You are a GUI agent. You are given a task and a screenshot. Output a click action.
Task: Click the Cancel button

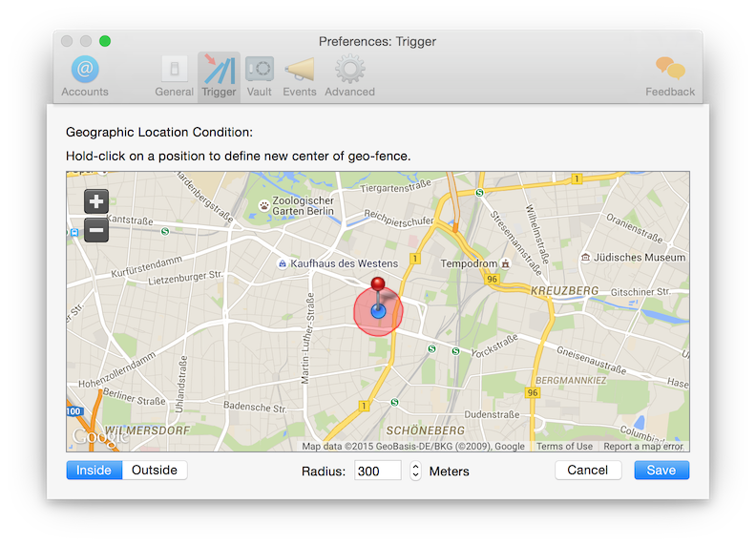point(588,471)
